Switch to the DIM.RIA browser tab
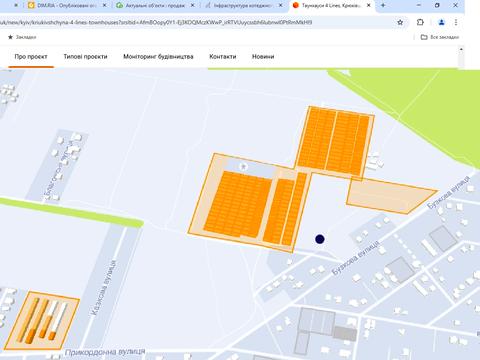Viewport: 480px width, 360px height. click(x=67, y=5)
